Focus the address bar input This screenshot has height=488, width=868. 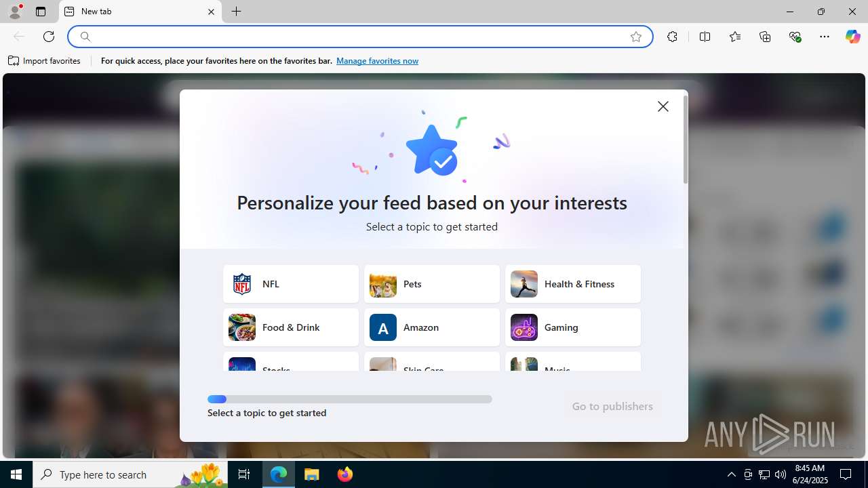(359, 37)
